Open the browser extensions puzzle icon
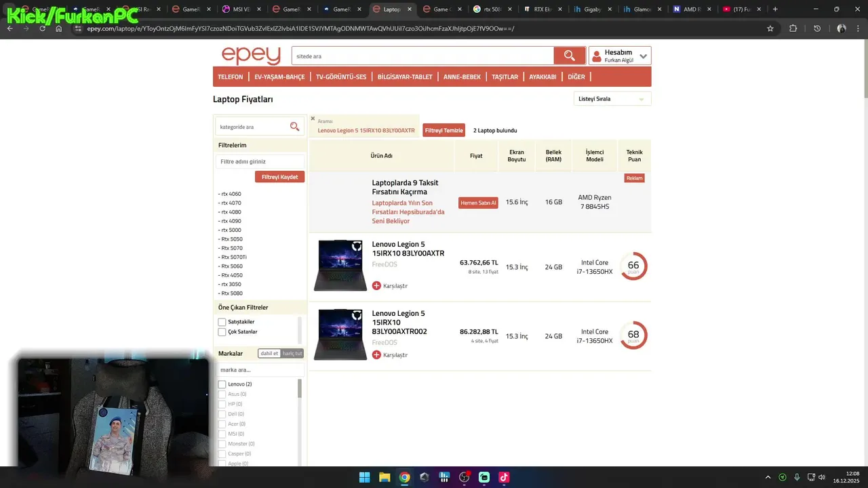 (x=793, y=28)
